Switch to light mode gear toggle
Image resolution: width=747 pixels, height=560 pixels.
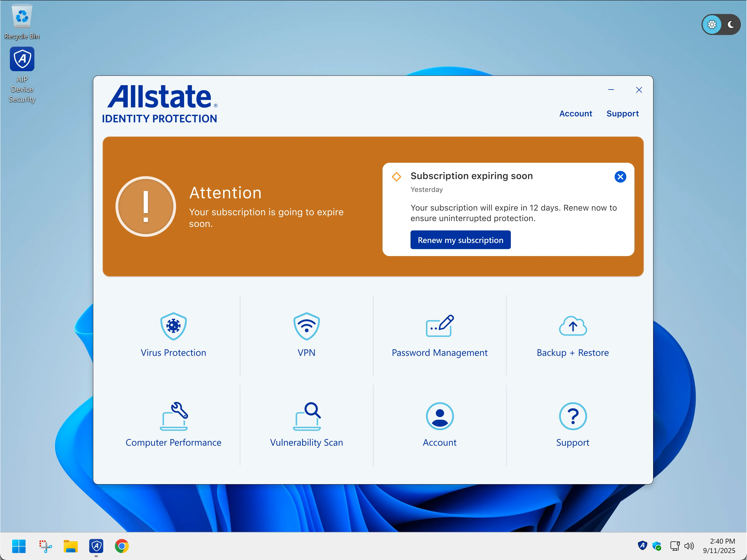[x=712, y=24]
